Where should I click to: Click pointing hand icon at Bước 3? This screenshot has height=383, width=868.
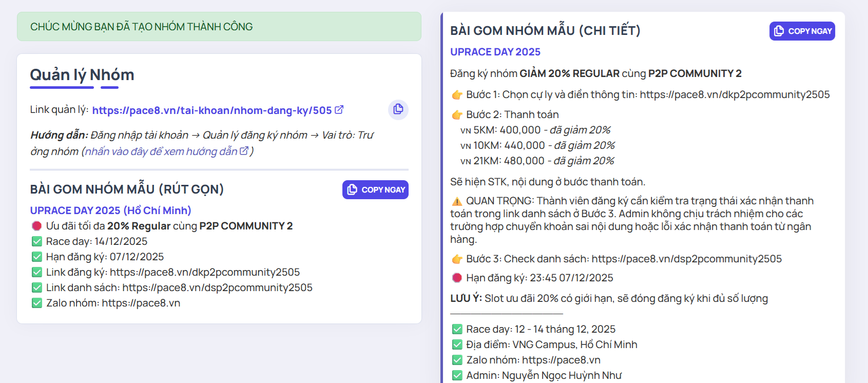[x=457, y=259]
